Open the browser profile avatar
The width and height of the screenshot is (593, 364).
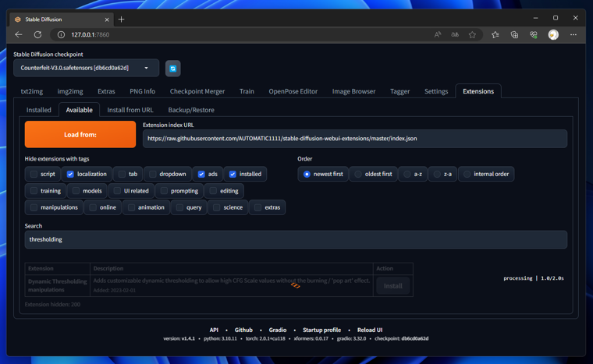click(x=553, y=34)
